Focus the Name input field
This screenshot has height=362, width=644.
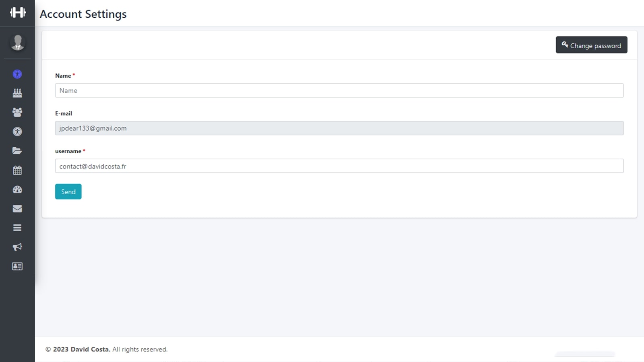coord(339,90)
